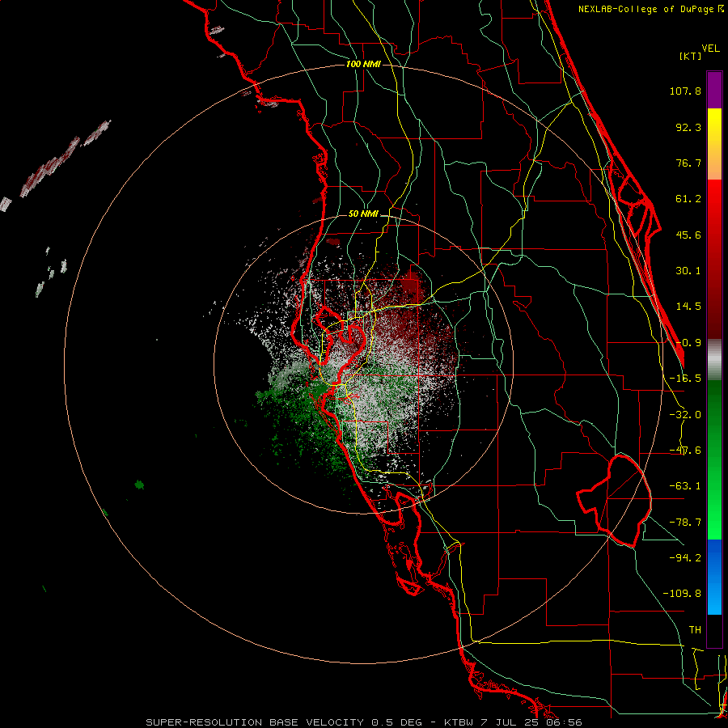Select the -32.0 legend value
The width and height of the screenshot is (728, 728).
685,415
